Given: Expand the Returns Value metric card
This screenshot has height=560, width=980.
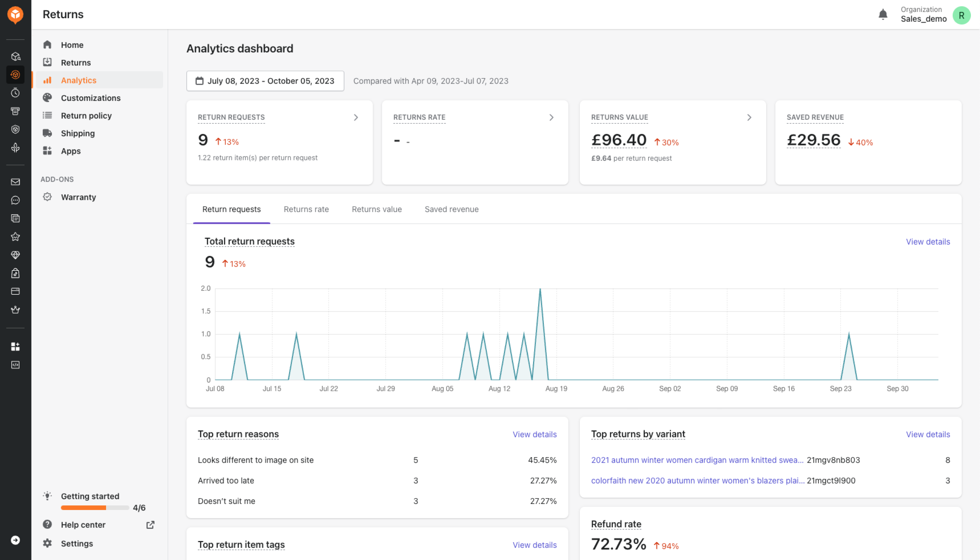Looking at the screenshot, I should (x=749, y=117).
